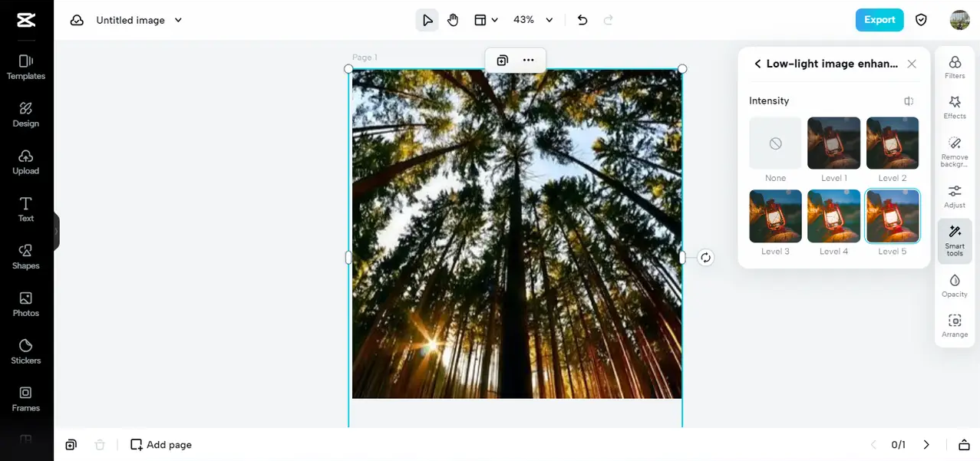Select Level 3 intensity thumbnail
This screenshot has height=461, width=980.
775,216
